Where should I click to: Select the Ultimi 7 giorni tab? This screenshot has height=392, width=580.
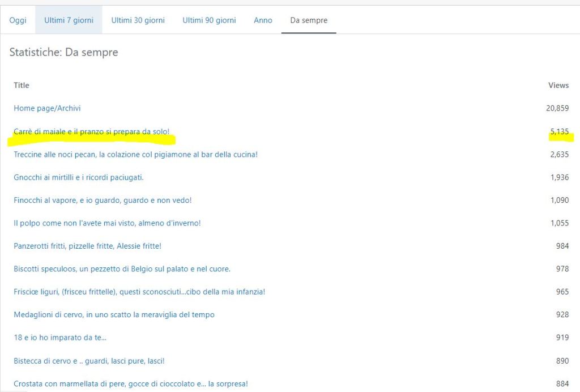(69, 20)
